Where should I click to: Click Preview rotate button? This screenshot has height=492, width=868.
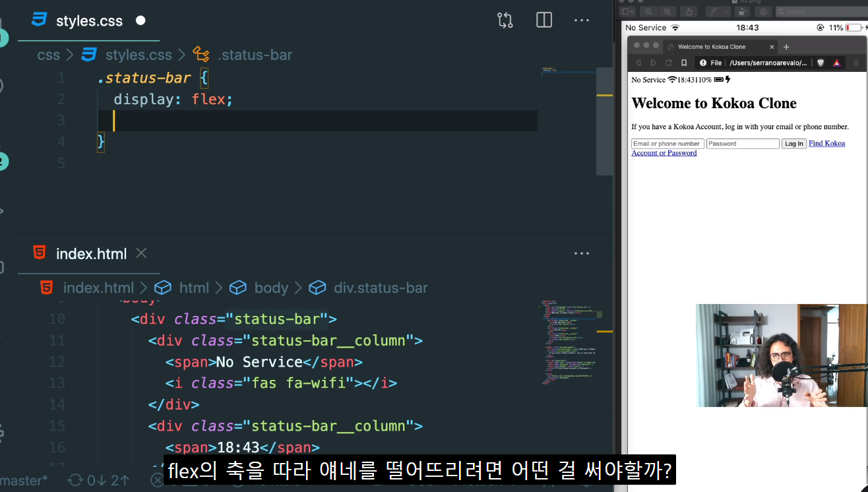[743, 11]
